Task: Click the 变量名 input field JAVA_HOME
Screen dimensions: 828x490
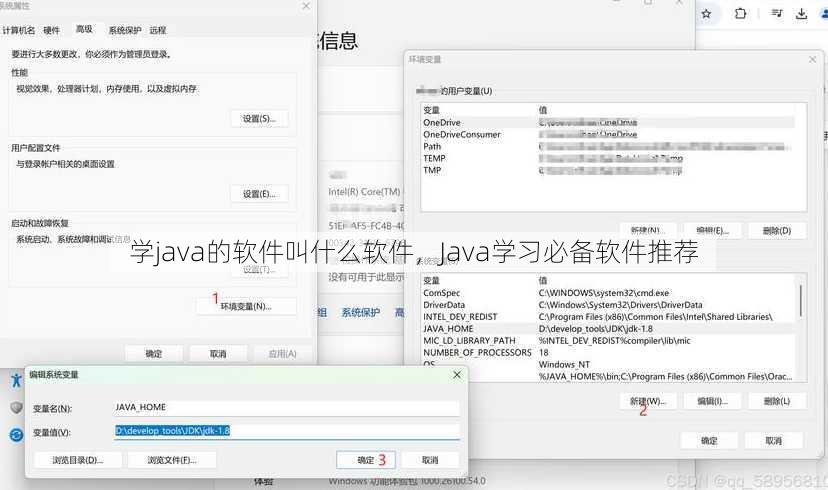Action: [287, 407]
